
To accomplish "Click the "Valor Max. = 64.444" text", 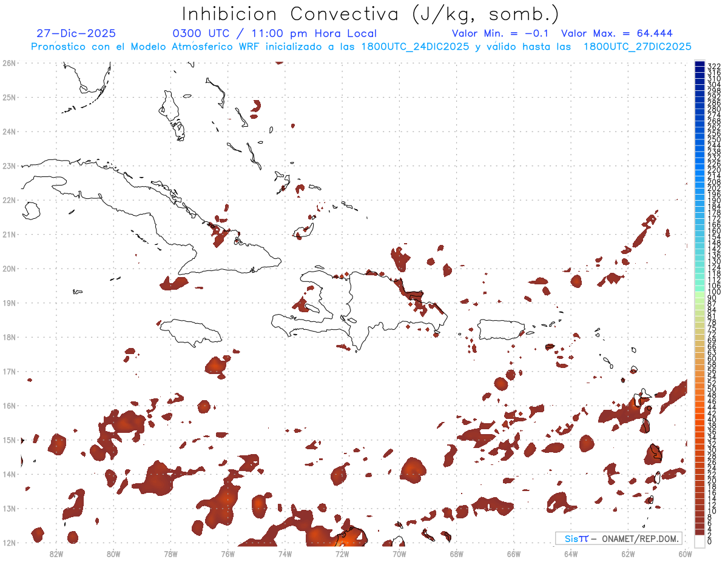I will pos(617,33).
